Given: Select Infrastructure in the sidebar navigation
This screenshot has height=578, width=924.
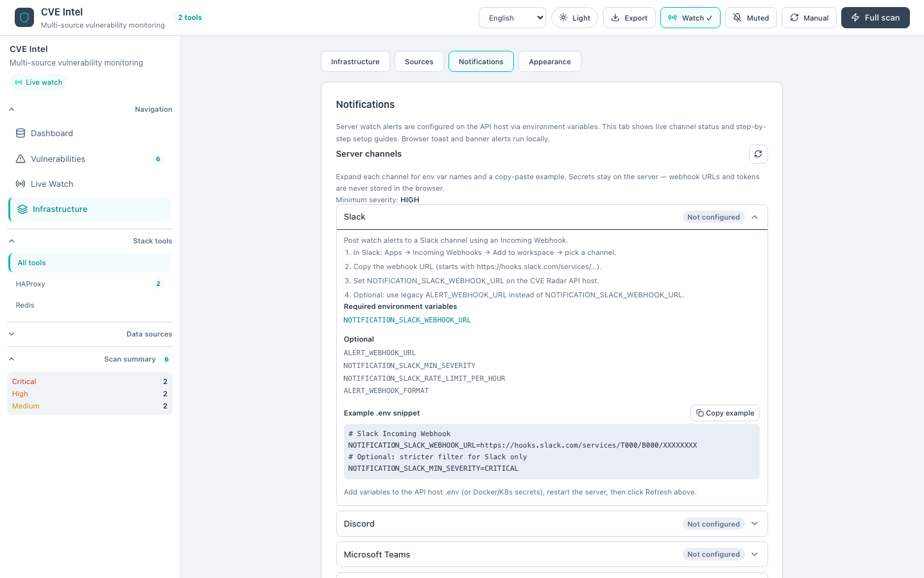Looking at the screenshot, I should coord(90,209).
